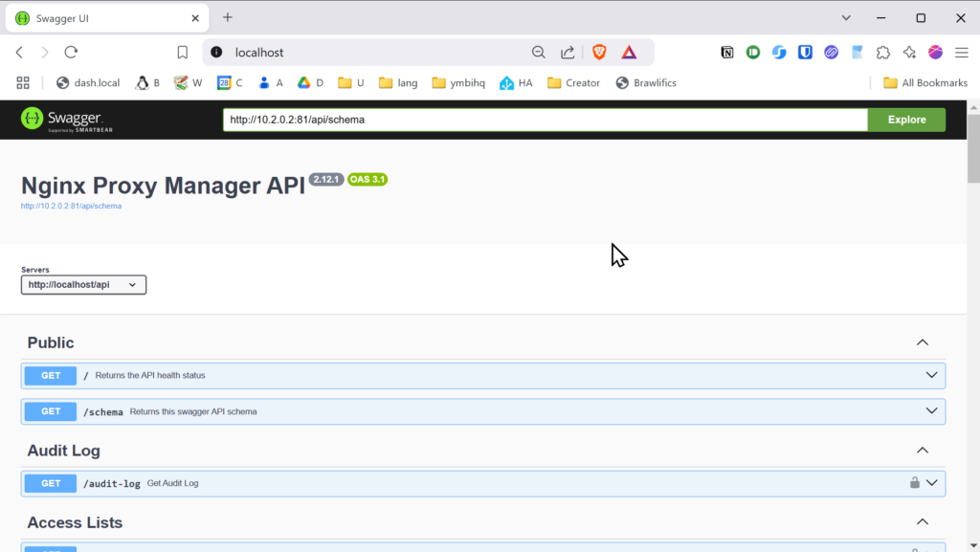
Task: Open the Google Drive D bookmark
Action: [x=311, y=83]
